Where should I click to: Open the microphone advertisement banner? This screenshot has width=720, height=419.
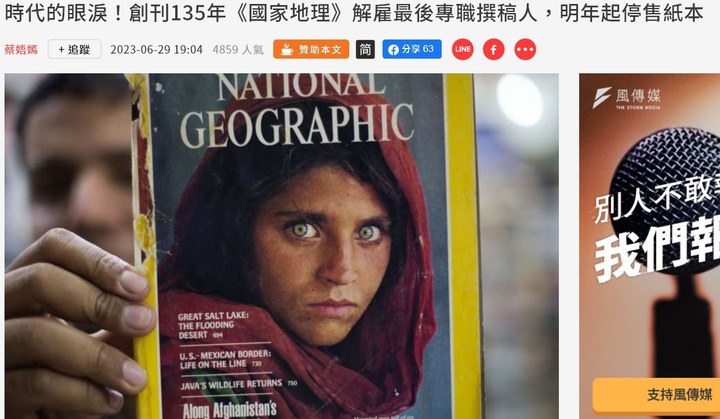(649, 246)
